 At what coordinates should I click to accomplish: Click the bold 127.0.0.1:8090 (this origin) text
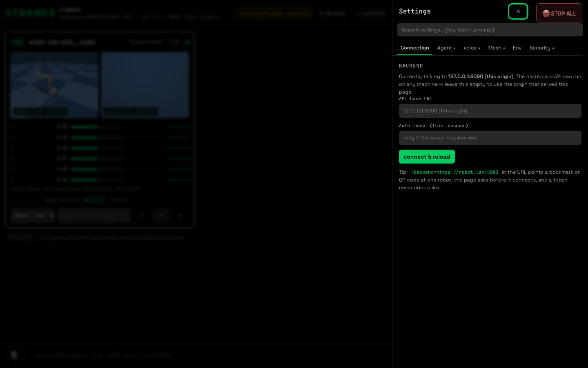click(x=481, y=76)
